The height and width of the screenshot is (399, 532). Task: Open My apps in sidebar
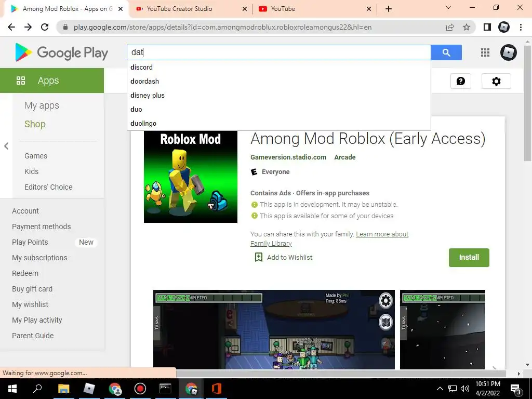[42, 105]
